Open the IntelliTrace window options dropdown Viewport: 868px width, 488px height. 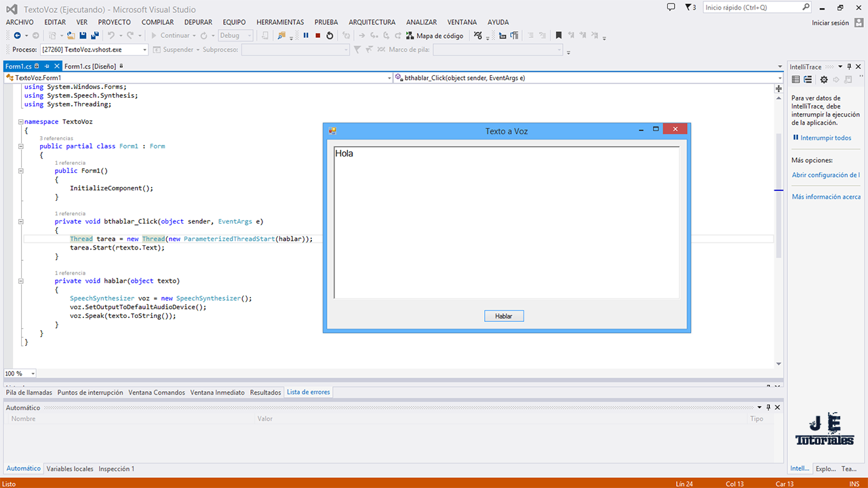coord(840,66)
